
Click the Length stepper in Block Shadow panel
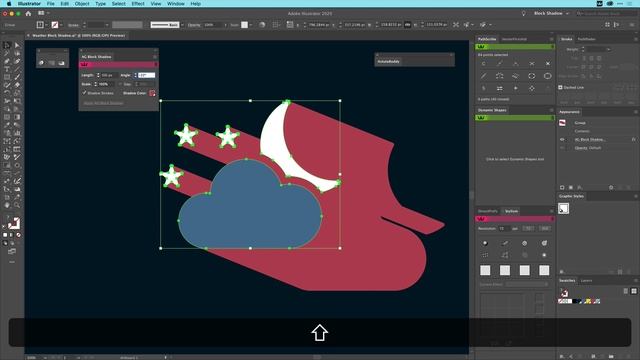click(x=98, y=75)
